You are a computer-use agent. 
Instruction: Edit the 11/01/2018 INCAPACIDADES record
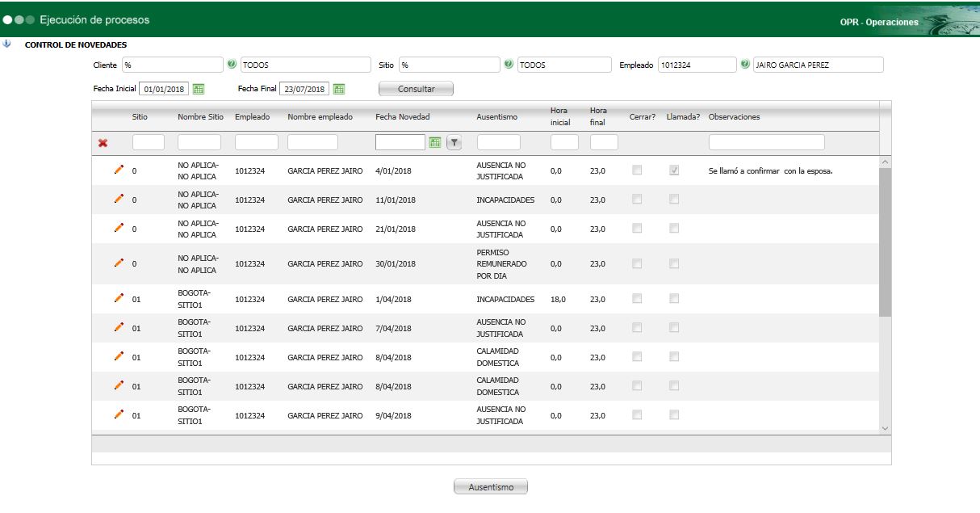119,200
